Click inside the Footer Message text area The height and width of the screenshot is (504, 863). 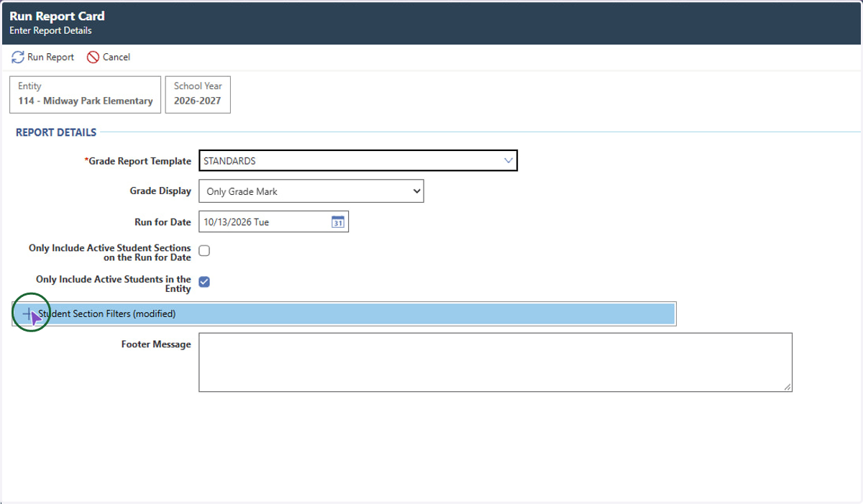click(x=496, y=362)
